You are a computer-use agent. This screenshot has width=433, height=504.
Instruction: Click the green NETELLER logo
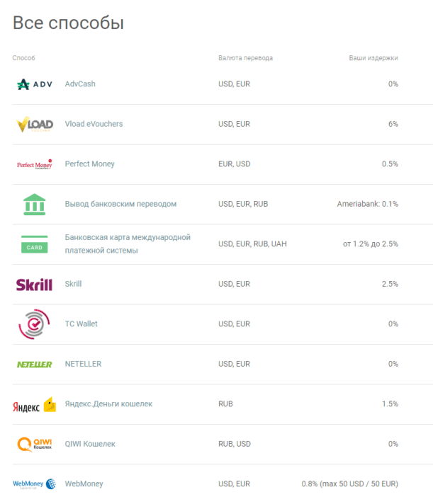pos(34,365)
